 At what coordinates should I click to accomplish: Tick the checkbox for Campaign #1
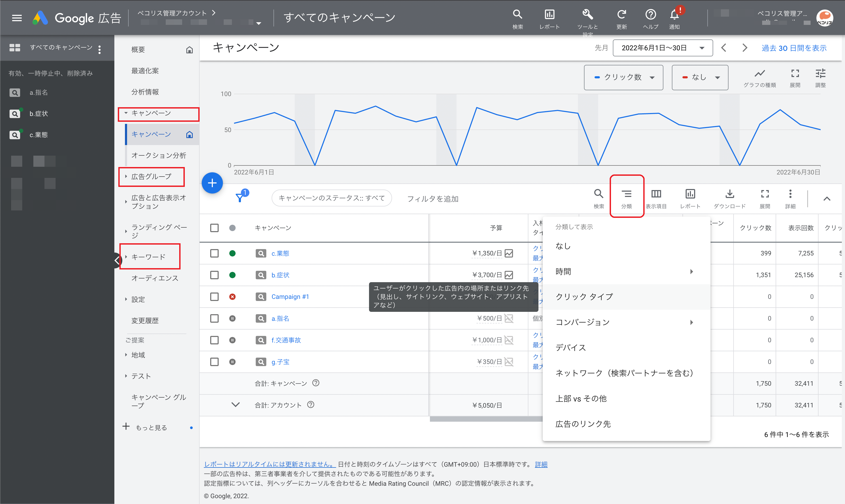pos(214,297)
